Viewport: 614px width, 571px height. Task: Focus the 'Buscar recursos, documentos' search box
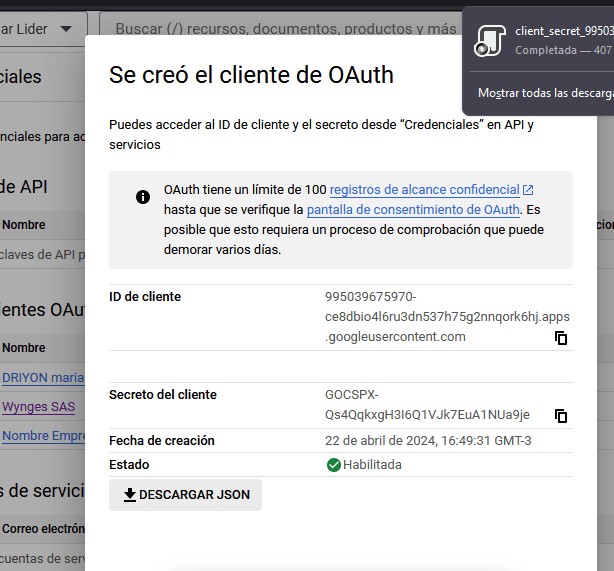tap(278, 29)
